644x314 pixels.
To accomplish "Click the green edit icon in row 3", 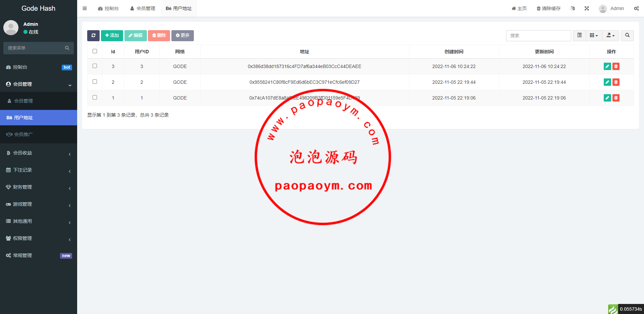I will (x=607, y=66).
